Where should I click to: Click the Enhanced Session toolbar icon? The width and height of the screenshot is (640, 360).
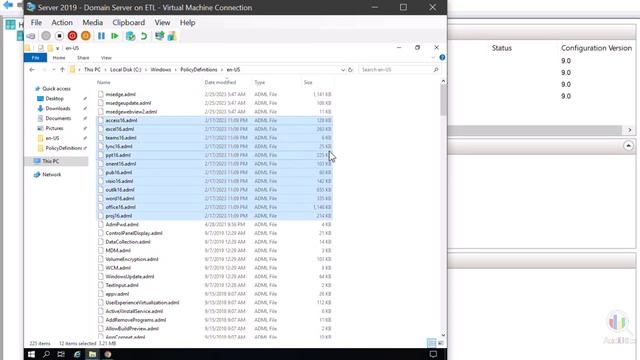coord(159,36)
